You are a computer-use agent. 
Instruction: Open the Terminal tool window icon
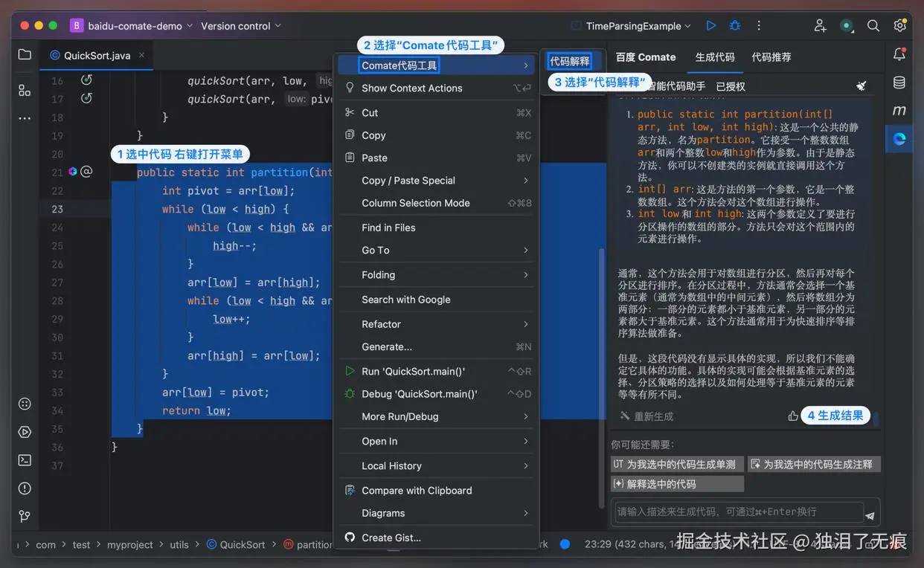click(x=25, y=459)
